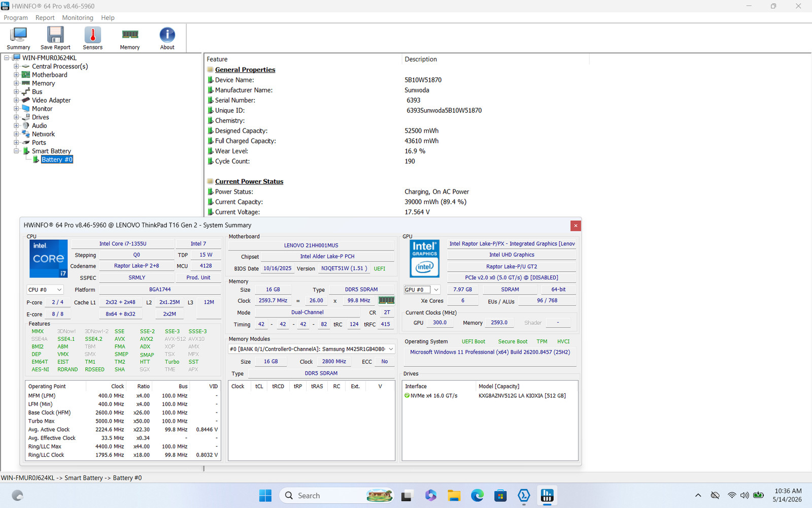Click the HWiNFO taskbar icon
The height and width of the screenshot is (508, 812).
pos(547,495)
